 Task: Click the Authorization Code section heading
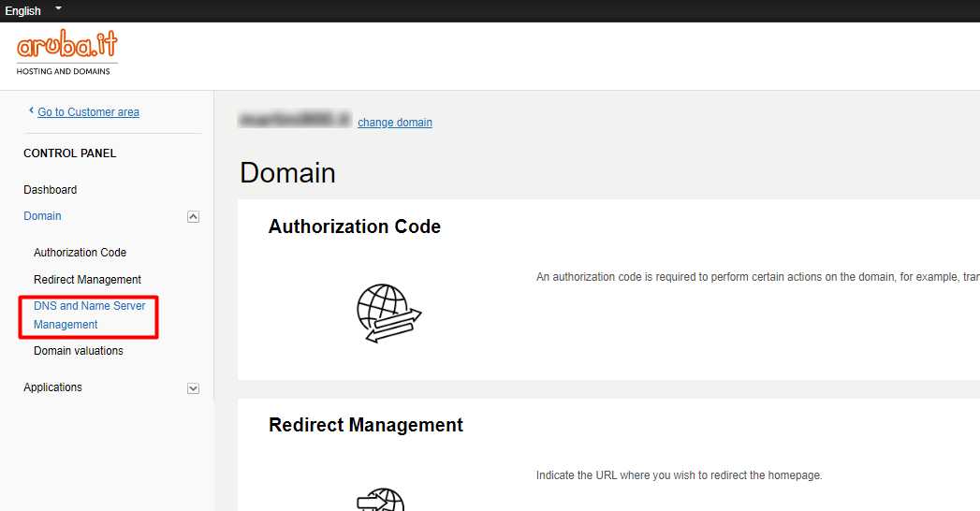click(354, 226)
